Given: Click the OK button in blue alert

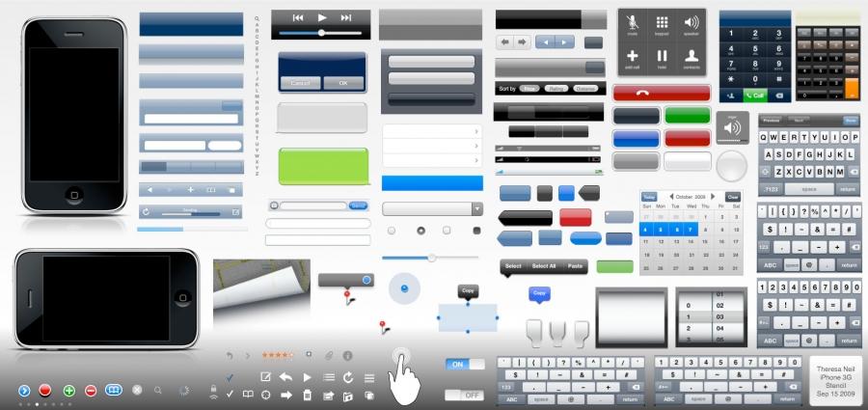Looking at the screenshot, I should click(343, 83).
